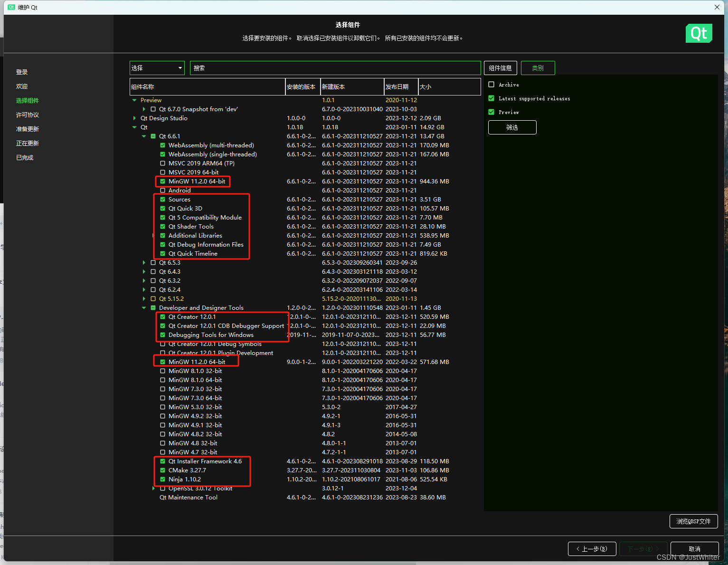Click the Qt logo icon
The width and height of the screenshot is (728, 565).
tap(699, 33)
